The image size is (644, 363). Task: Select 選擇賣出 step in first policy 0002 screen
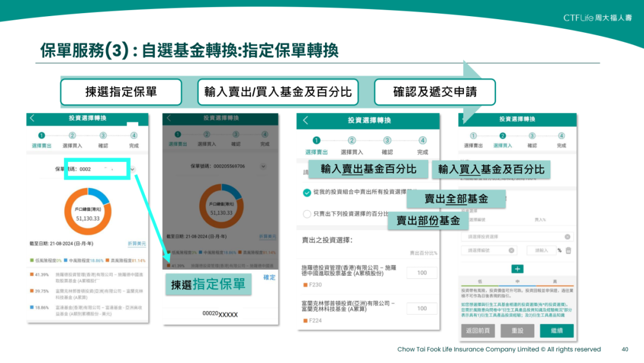click(42, 146)
